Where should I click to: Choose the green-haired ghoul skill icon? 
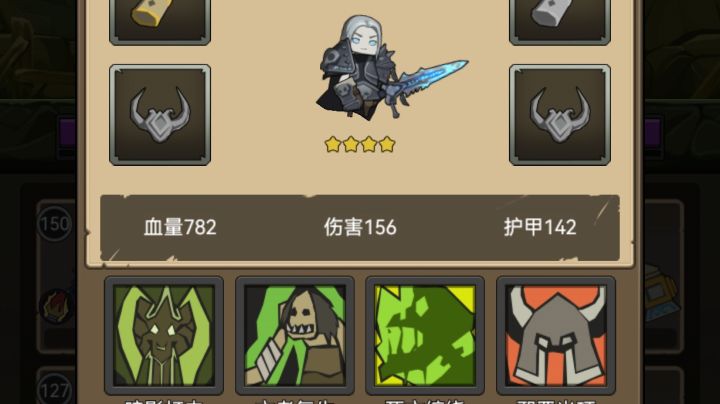click(x=295, y=336)
